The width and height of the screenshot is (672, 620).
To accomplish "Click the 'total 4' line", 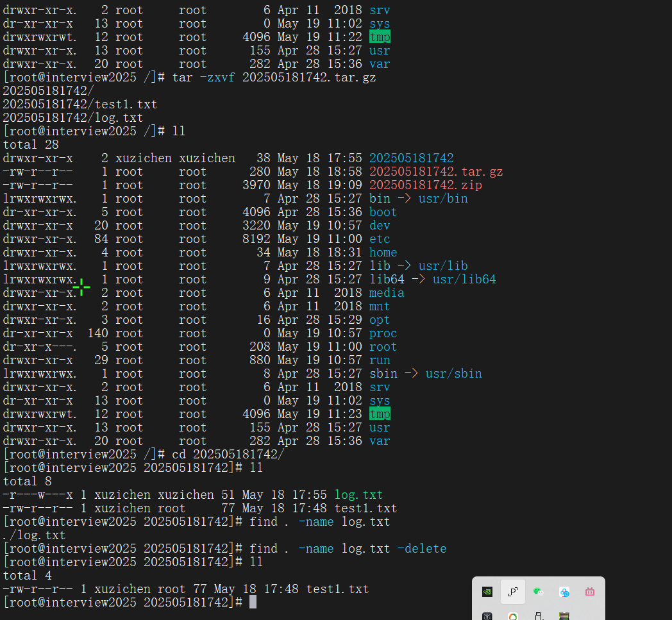I will (28, 575).
